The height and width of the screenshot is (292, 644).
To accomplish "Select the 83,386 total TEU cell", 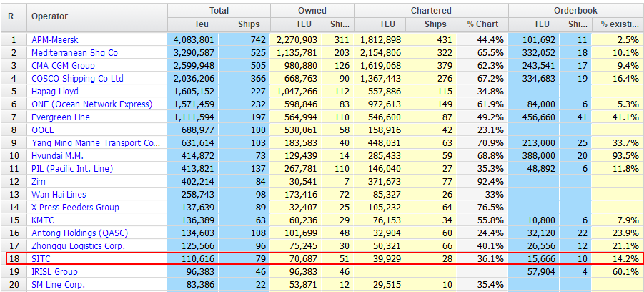I will (x=193, y=285).
